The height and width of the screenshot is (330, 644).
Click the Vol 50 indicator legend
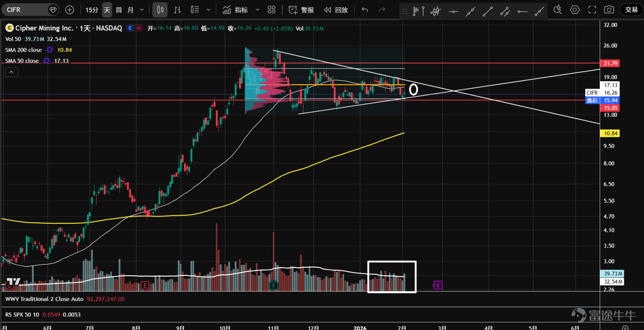click(13, 39)
